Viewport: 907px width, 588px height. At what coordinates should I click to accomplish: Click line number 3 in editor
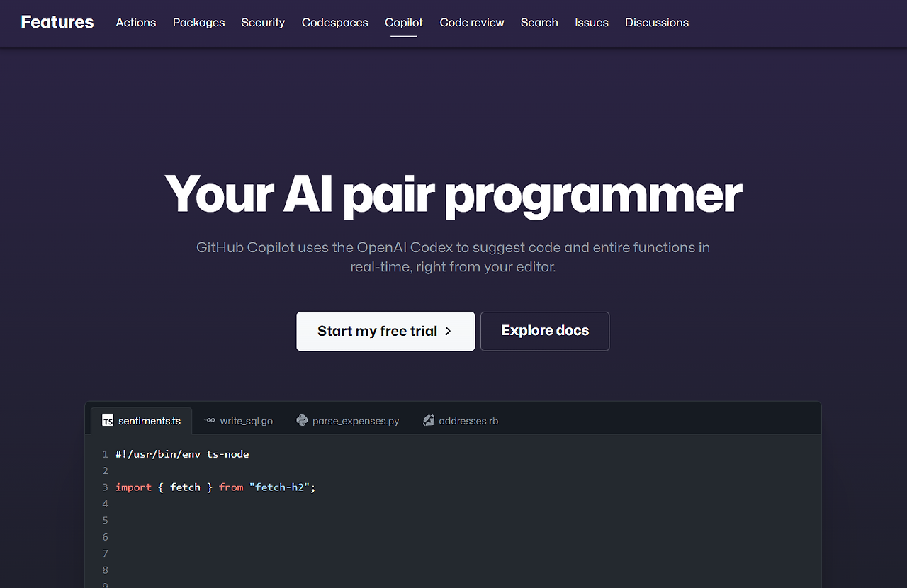coord(105,487)
